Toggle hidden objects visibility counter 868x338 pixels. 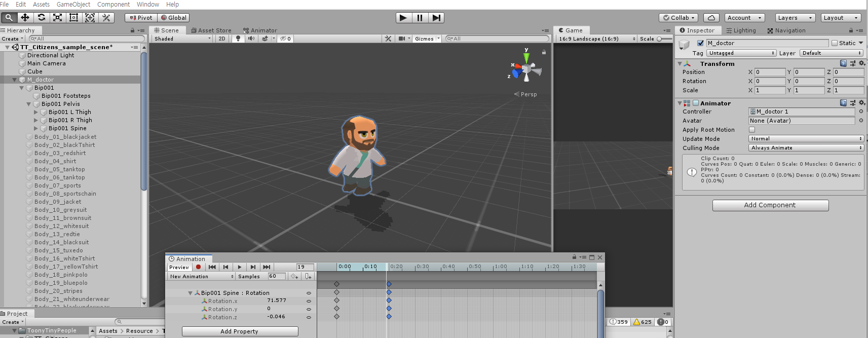(x=286, y=39)
